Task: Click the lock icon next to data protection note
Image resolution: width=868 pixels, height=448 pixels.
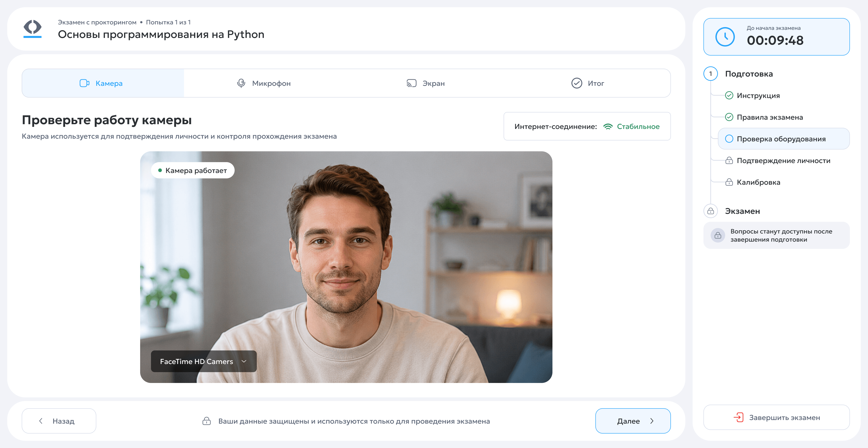Action: pyautogui.click(x=207, y=421)
